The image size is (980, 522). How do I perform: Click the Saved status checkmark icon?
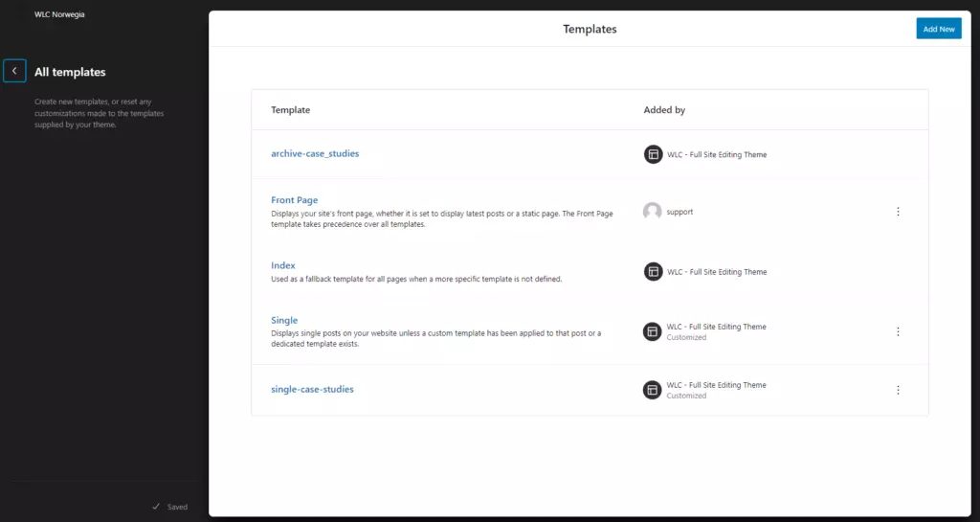(156, 507)
